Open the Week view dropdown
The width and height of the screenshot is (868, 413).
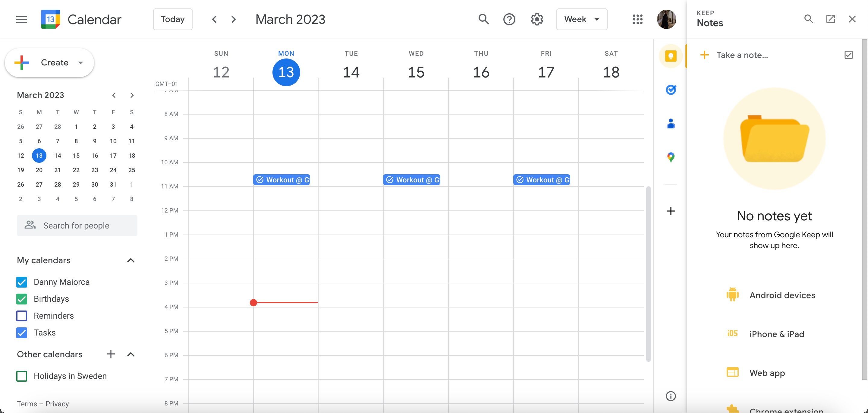582,19
